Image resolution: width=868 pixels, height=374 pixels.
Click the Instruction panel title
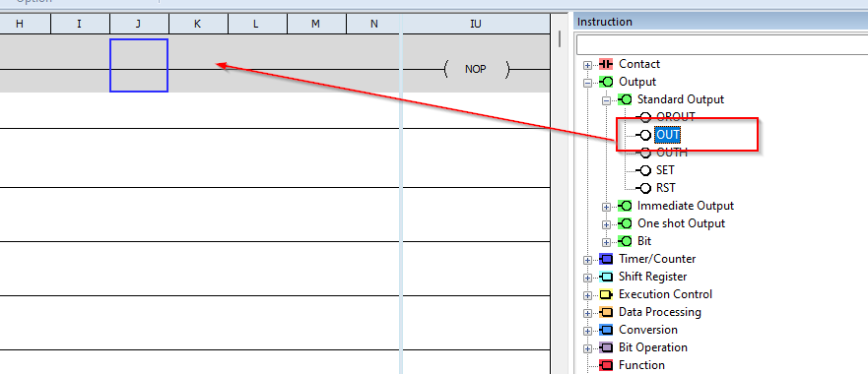605,22
